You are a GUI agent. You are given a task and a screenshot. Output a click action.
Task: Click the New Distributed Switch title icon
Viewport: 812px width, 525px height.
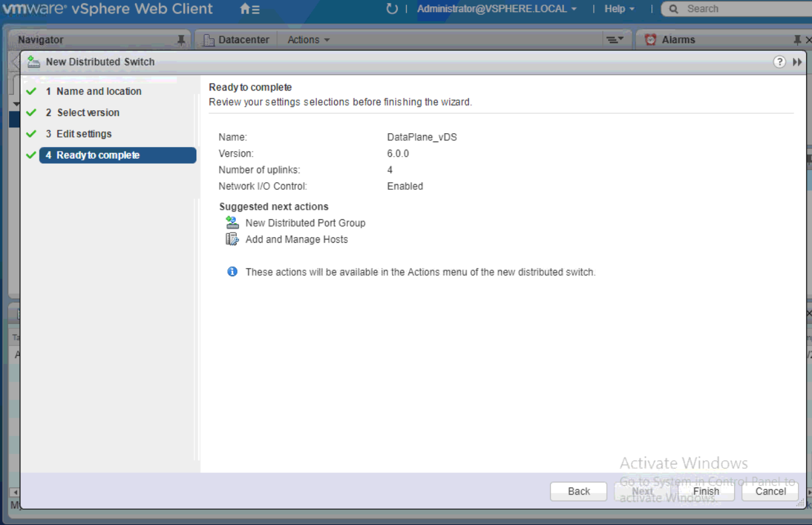click(x=34, y=62)
